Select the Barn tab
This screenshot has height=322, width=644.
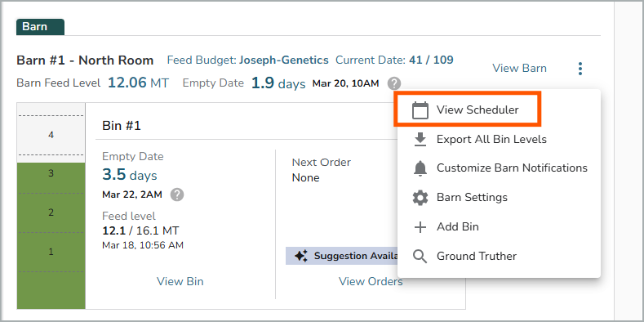tap(40, 27)
